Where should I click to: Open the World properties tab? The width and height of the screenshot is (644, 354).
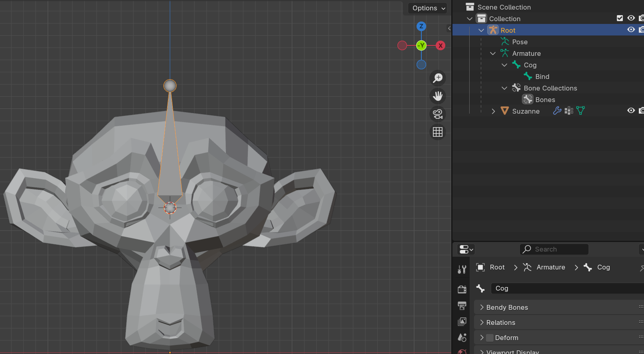click(x=462, y=352)
